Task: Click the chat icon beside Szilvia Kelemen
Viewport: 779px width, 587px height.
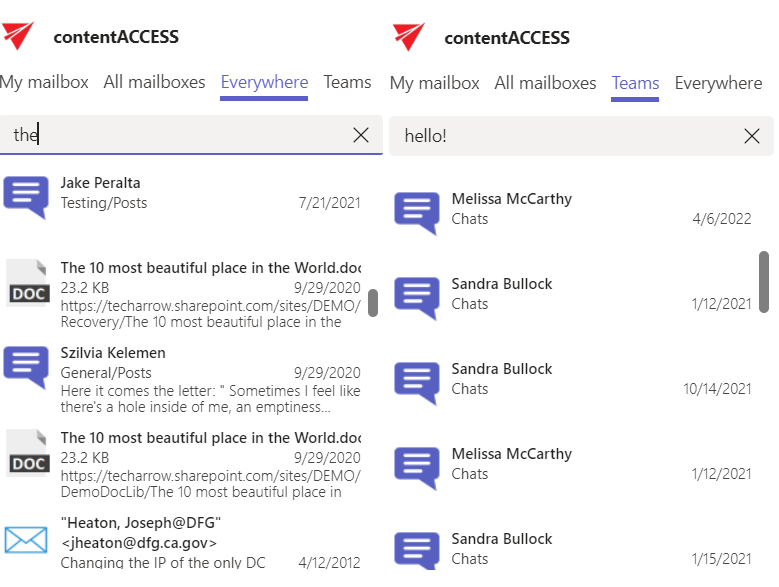Action: coord(26,366)
